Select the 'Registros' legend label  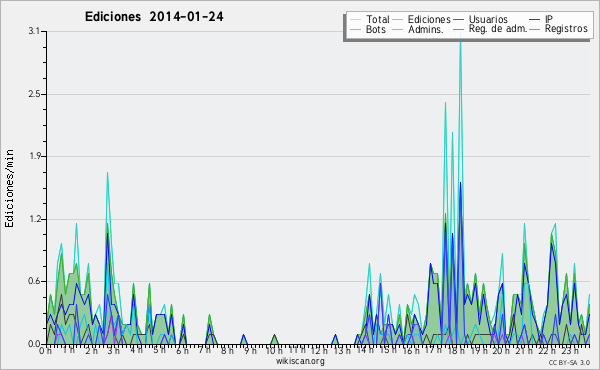click(566, 29)
